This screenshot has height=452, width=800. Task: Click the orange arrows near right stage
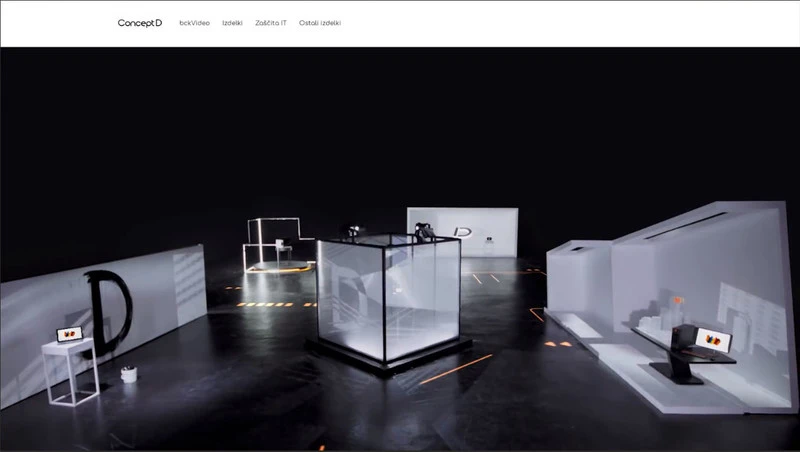tap(559, 343)
